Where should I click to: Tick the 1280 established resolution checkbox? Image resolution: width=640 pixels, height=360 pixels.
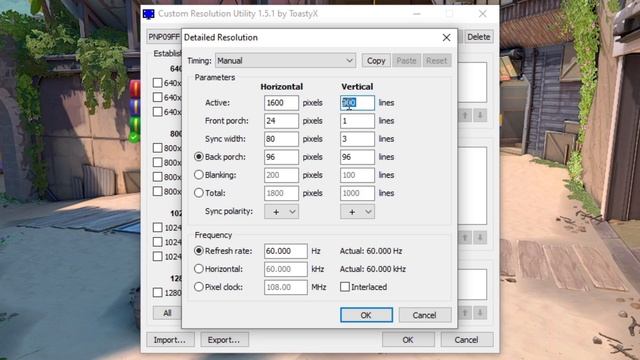coord(158,293)
